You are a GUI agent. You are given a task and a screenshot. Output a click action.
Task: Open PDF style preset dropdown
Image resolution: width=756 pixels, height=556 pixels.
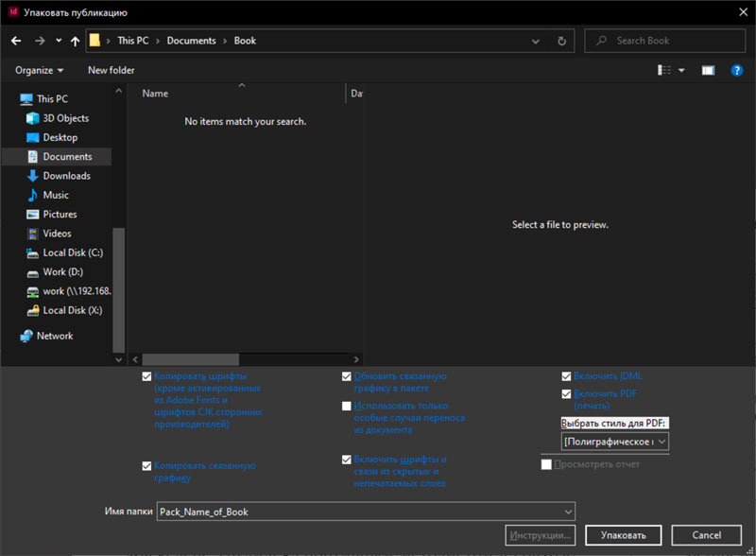pyautogui.click(x=615, y=442)
